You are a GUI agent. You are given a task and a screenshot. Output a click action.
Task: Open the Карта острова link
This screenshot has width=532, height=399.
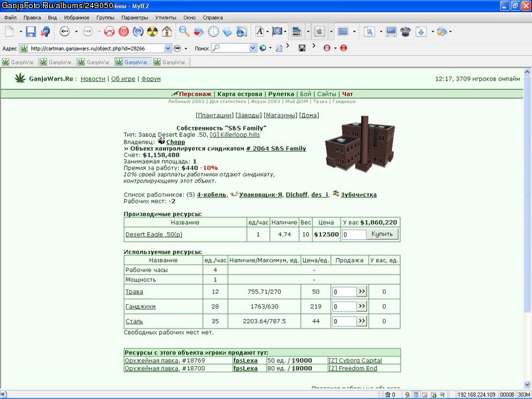pos(240,94)
